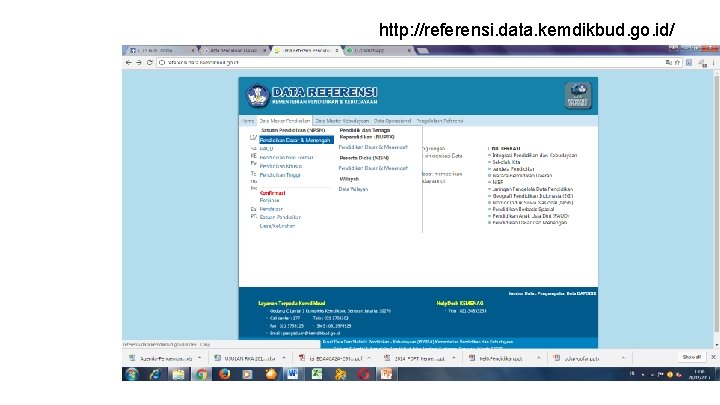
Task: Switch to the Facebook browser tab
Action: (x=161, y=51)
